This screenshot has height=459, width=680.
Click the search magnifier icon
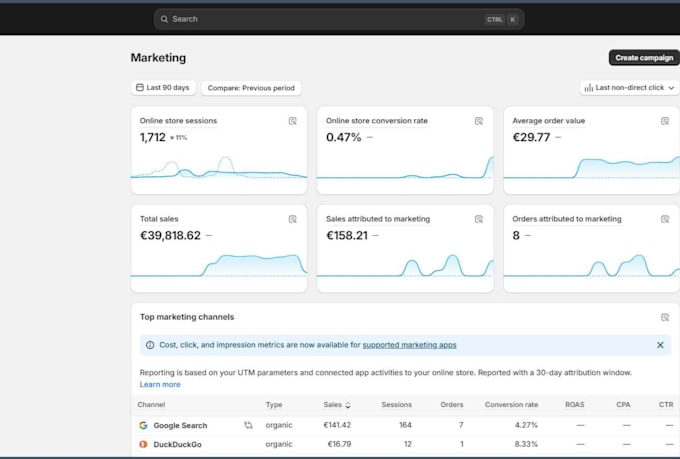(x=164, y=19)
